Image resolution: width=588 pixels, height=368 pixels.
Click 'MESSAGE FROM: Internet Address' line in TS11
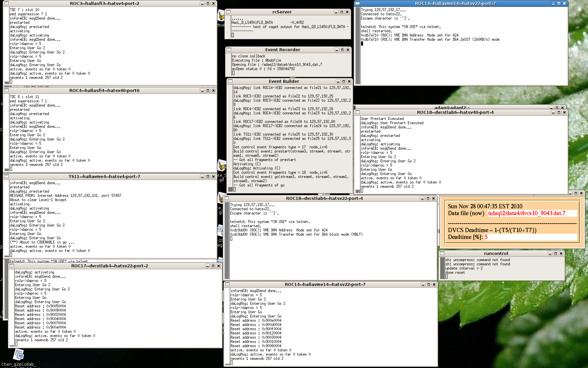pos(65,196)
